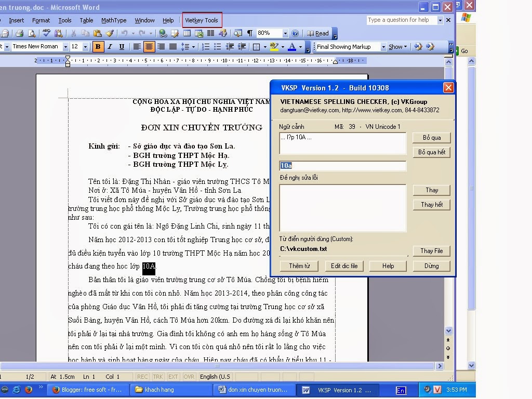
Task: Open the highlight color dropdown arrow
Action: pyautogui.click(x=283, y=47)
